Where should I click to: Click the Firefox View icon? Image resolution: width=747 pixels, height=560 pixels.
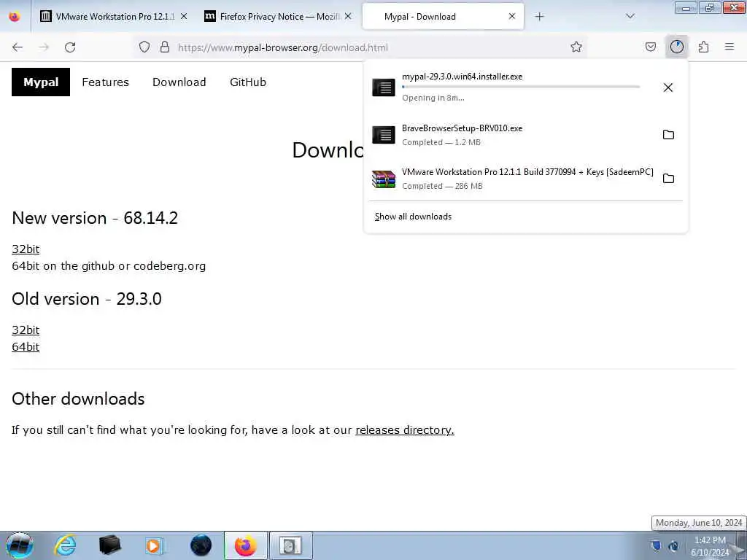pos(15,17)
